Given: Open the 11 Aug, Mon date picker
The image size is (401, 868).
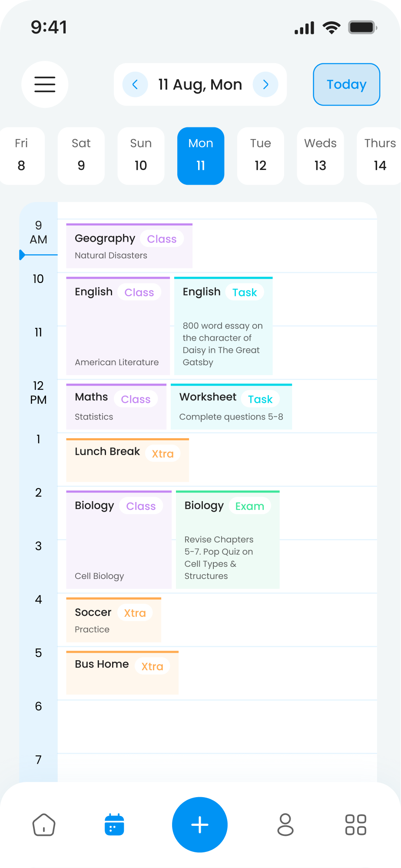Looking at the screenshot, I should (200, 84).
